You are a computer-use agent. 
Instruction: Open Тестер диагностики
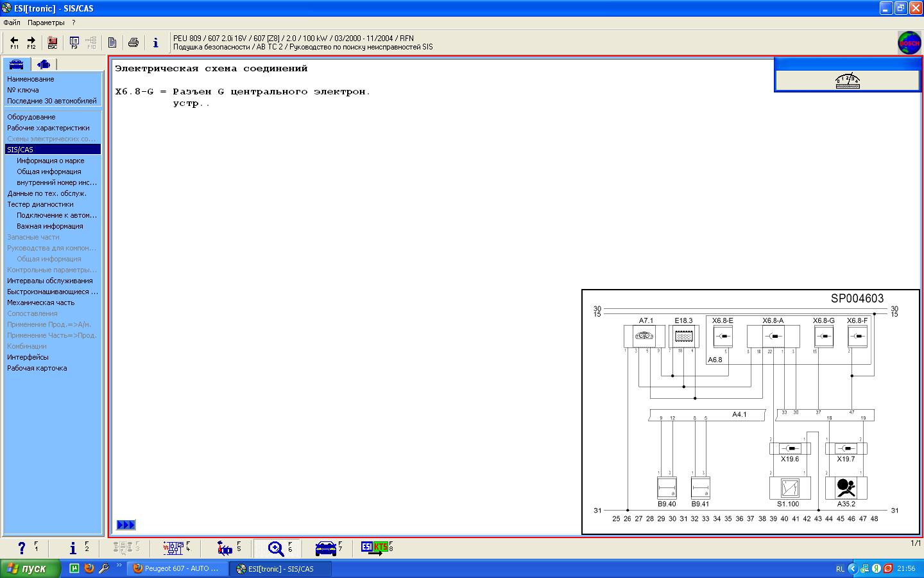tap(40, 204)
